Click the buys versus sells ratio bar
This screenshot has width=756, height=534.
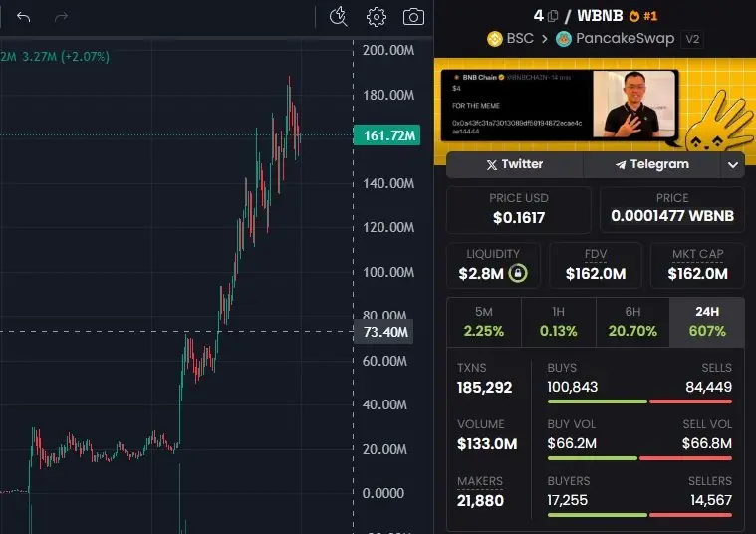coord(639,401)
